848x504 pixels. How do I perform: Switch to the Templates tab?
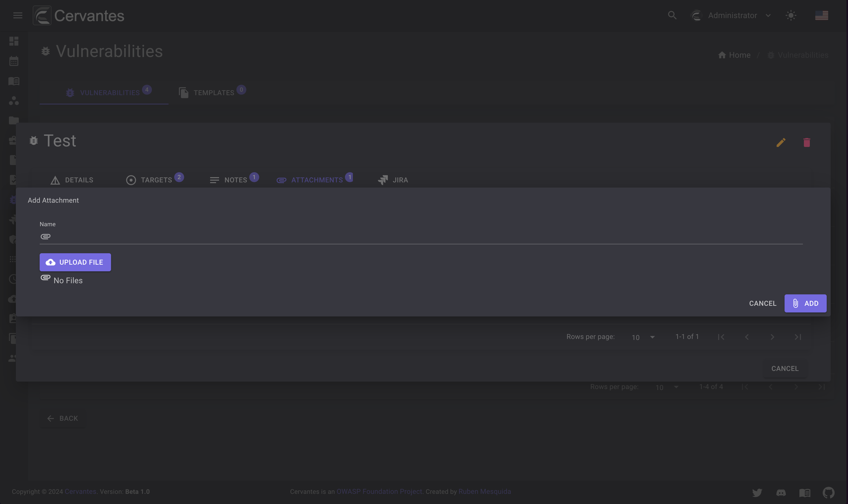pos(212,92)
